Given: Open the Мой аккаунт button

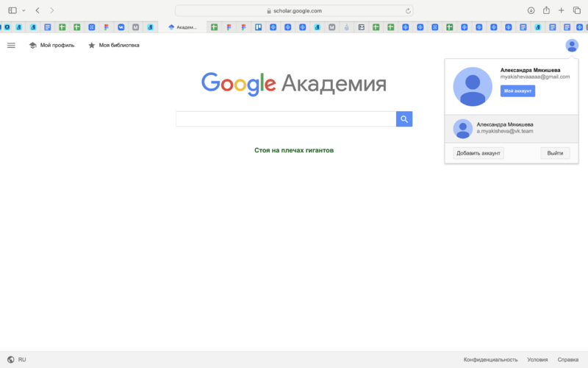Looking at the screenshot, I should coord(517,91).
